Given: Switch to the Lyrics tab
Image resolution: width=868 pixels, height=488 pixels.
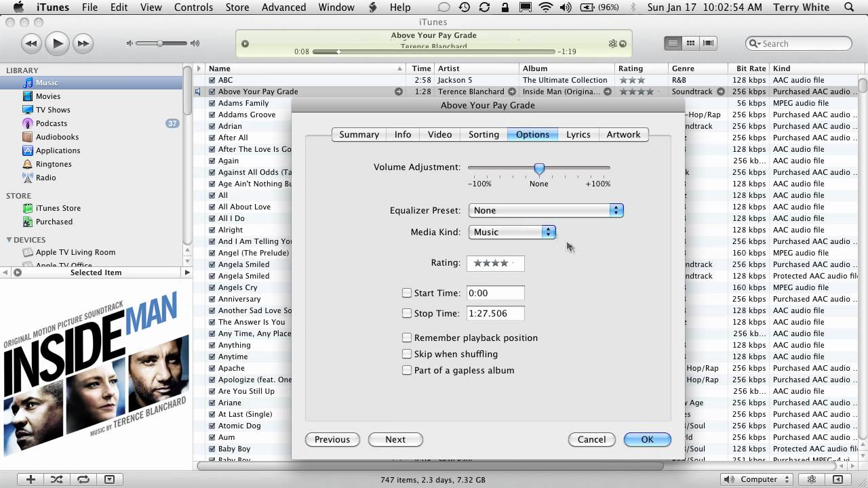Looking at the screenshot, I should click(578, 134).
